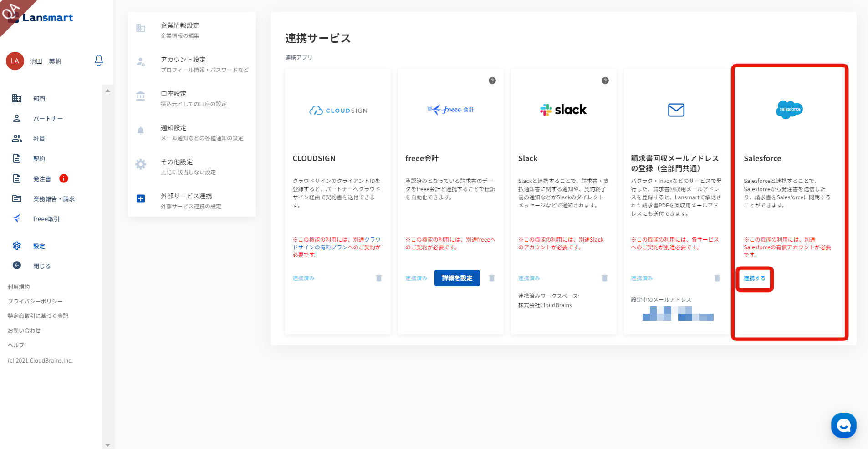Click the 口座設定 bank icon
Image resolution: width=868 pixels, height=449 pixels.
tap(141, 96)
